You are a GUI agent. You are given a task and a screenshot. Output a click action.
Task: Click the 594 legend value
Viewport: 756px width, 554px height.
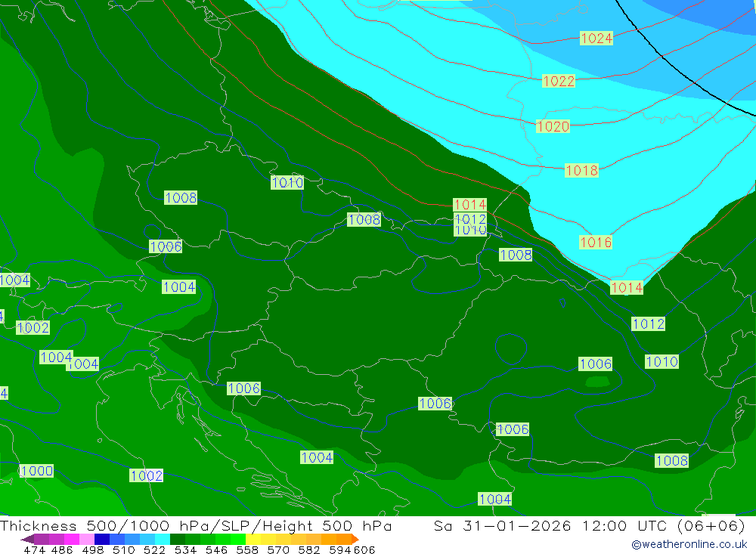pos(340,549)
